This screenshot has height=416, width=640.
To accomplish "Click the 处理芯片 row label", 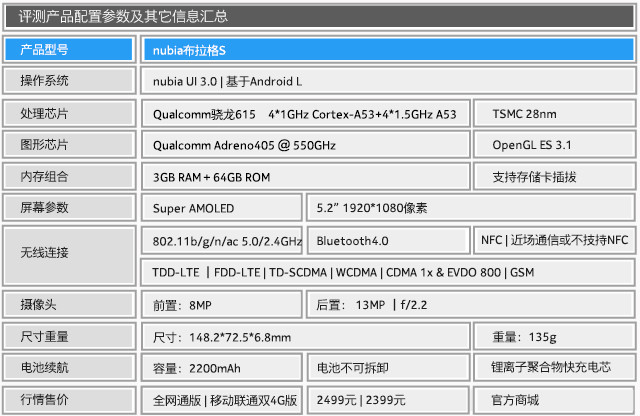I will pos(68,114).
